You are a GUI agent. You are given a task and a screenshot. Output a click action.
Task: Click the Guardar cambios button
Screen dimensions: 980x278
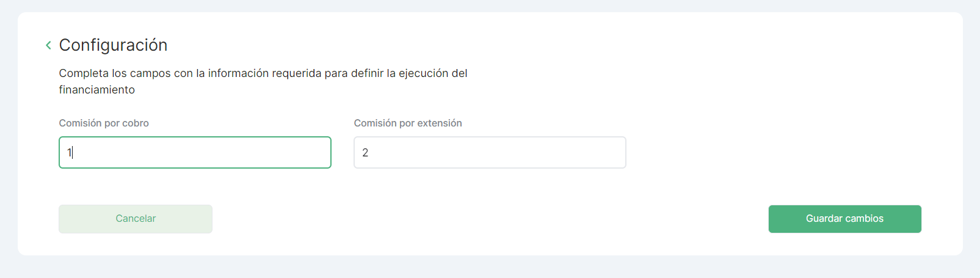point(844,219)
